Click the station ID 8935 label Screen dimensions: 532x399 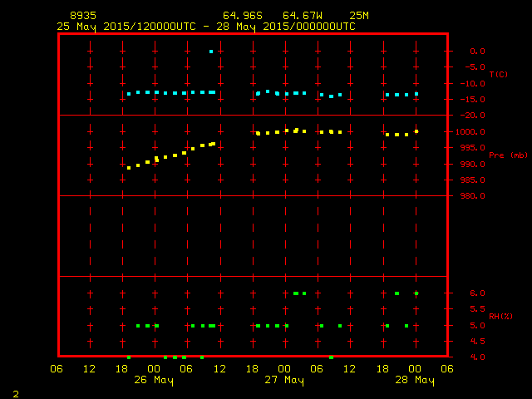(82, 16)
